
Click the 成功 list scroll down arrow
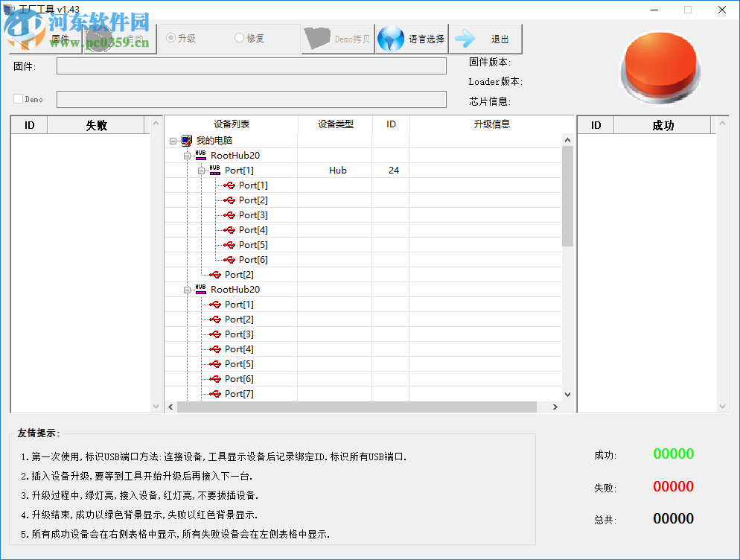tap(722, 407)
